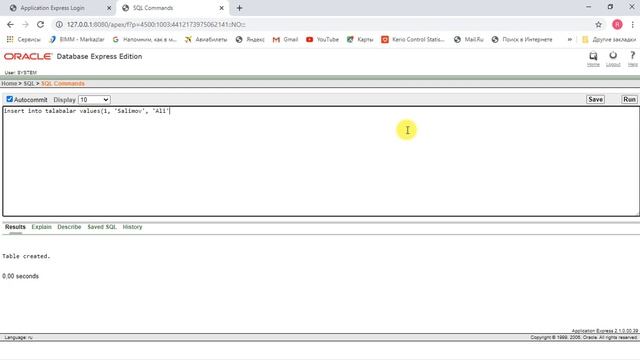640x360 pixels.
Task: Open the YouTube bookmark
Action: 322,40
